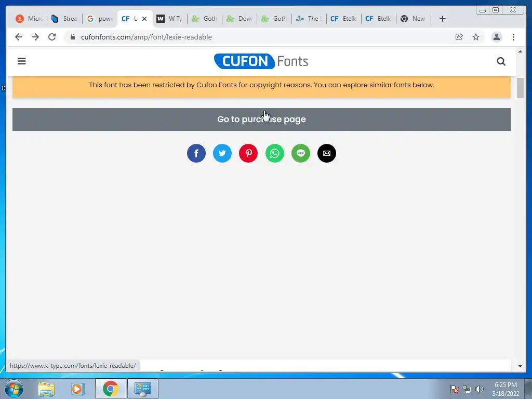Switch to The S tab
532x399 pixels.
click(309, 19)
